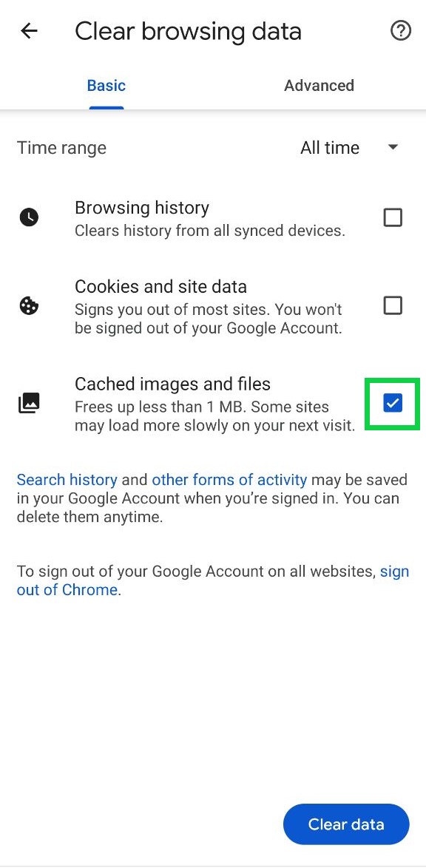Click the cookie icon
Viewport: 426px width, 868px height.
[29, 305]
